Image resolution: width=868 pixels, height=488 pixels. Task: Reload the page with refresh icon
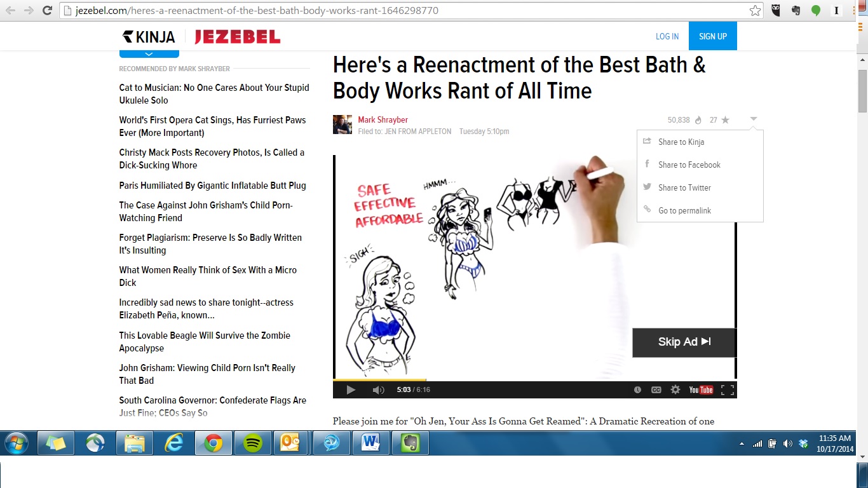click(x=47, y=10)
